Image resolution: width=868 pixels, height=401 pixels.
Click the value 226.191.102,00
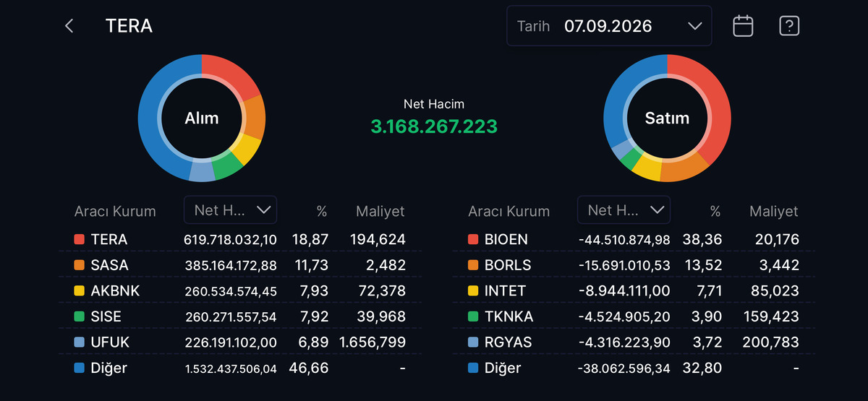click(x=231, y=342)
